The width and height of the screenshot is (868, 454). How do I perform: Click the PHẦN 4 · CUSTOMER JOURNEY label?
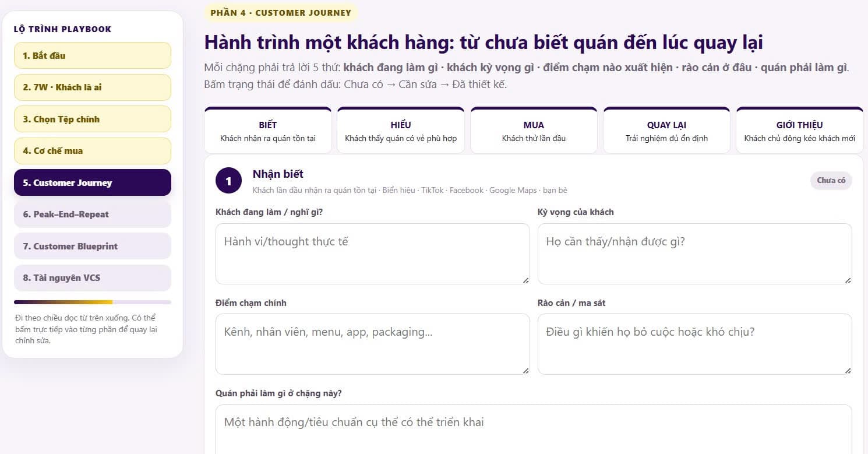pos(281,13)
